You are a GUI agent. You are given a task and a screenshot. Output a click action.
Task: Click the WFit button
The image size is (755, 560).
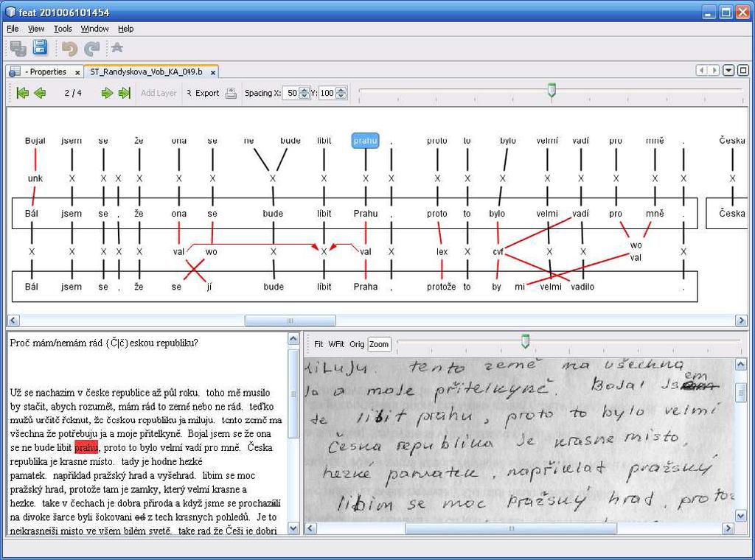pos(336,344)
